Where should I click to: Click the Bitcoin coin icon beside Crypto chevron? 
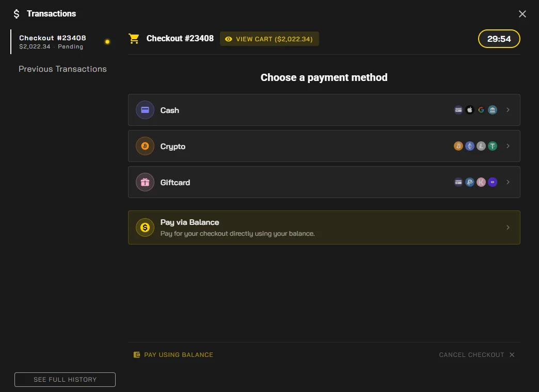tap(458, 146)
